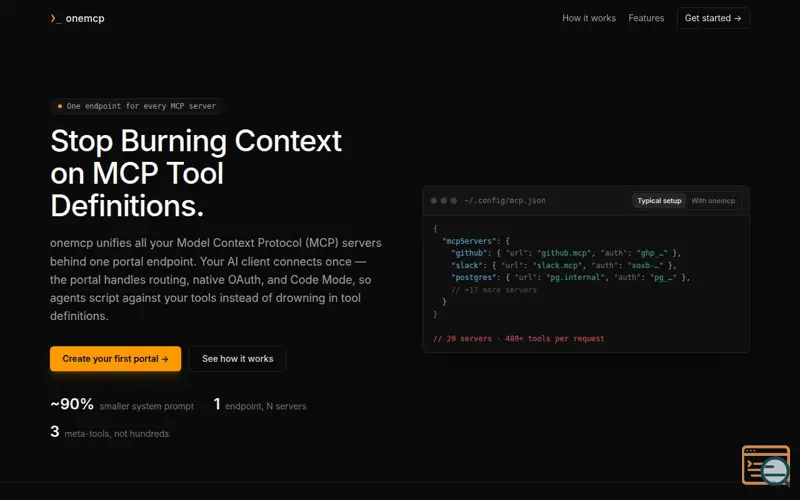The image size is (800, 500).
Task: Click the onemcp description paragraph
Action: click(x=216, y=280)
